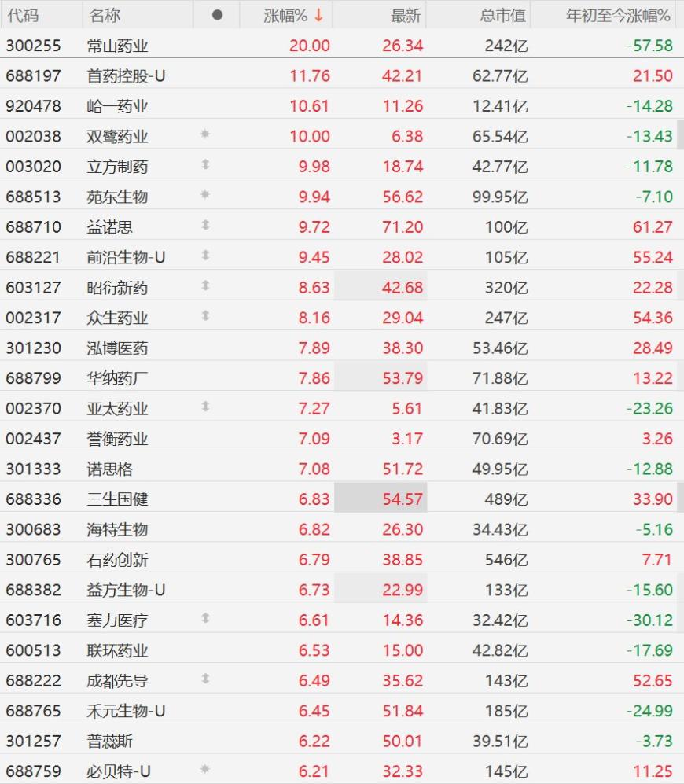Select stock code 688221

[x=33, y=257]
